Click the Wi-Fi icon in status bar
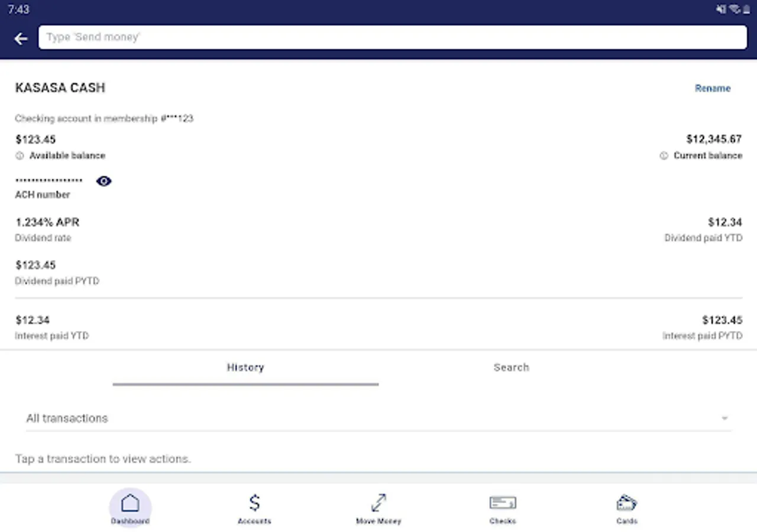The height and width of the screenshot is (532, 757). coord(735,9)
